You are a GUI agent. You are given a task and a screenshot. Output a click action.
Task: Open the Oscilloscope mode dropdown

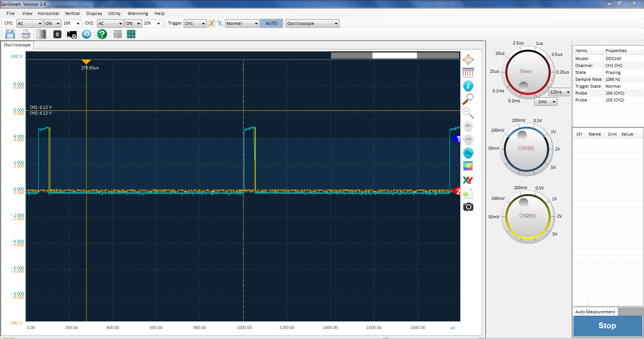(313, 23)
